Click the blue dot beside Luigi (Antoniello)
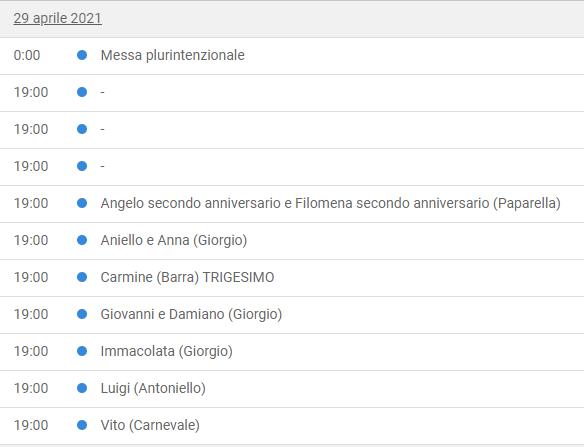584x447 pixels. coord(82,388)
